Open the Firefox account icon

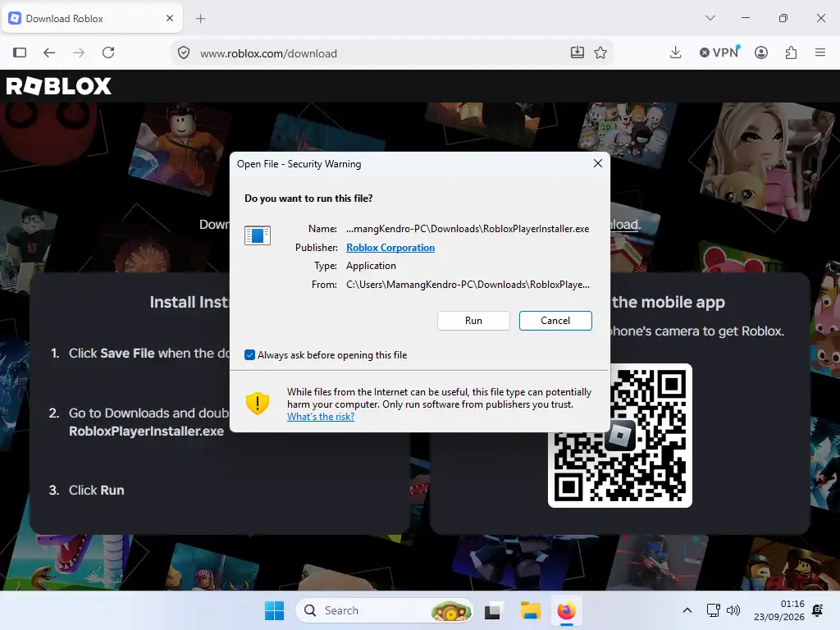coord(761,52)
